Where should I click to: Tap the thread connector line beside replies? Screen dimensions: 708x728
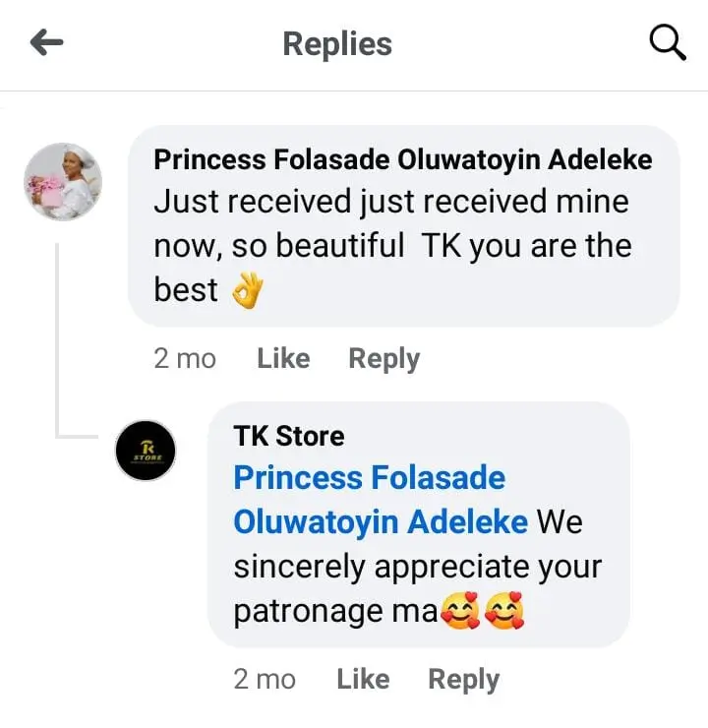[56, 334]
